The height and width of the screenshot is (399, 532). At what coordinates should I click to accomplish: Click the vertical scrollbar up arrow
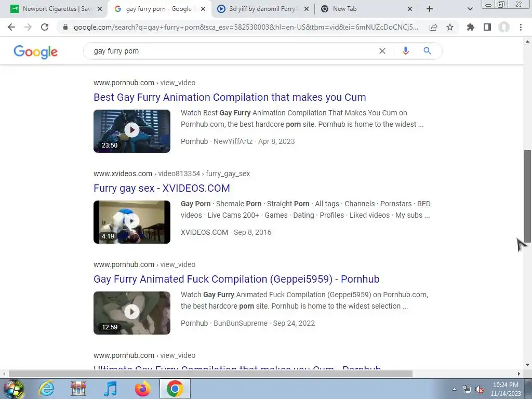click(x=528, y=42)
